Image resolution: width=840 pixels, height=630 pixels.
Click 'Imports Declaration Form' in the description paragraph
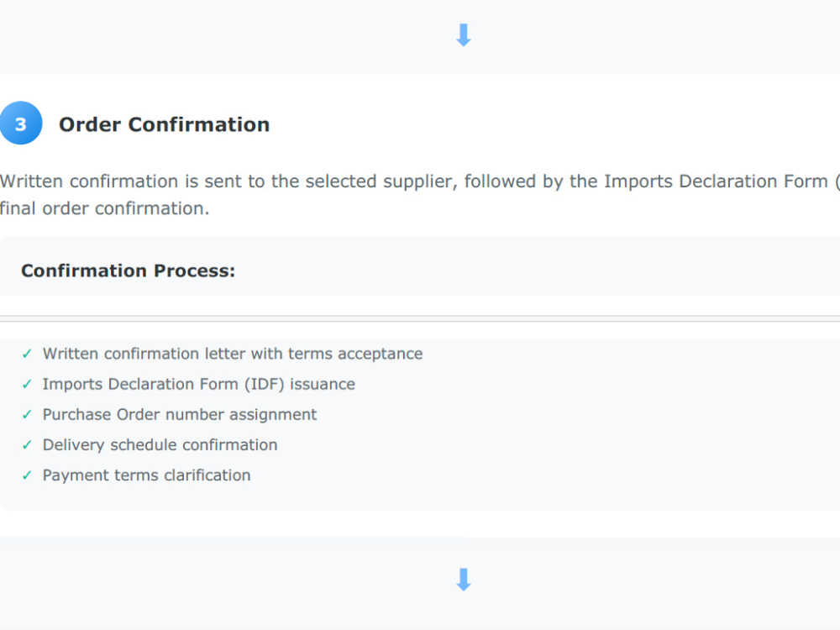click(716, 181)
